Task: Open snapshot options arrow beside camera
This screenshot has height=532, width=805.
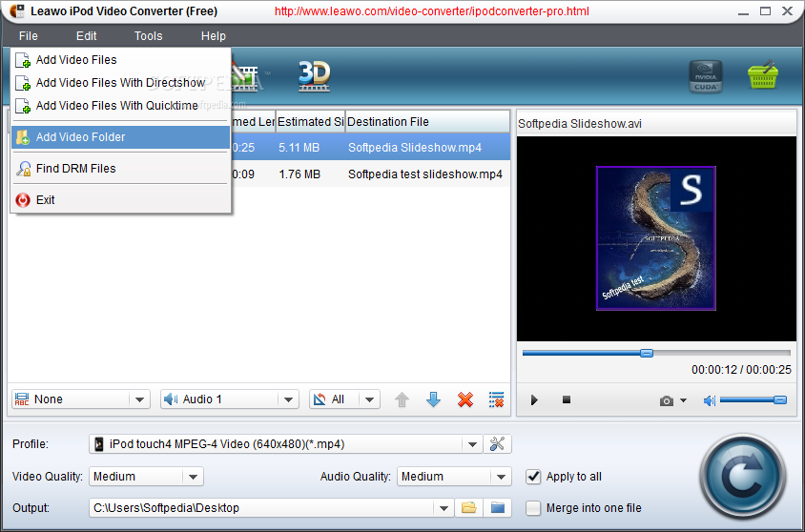Action: 683,400
